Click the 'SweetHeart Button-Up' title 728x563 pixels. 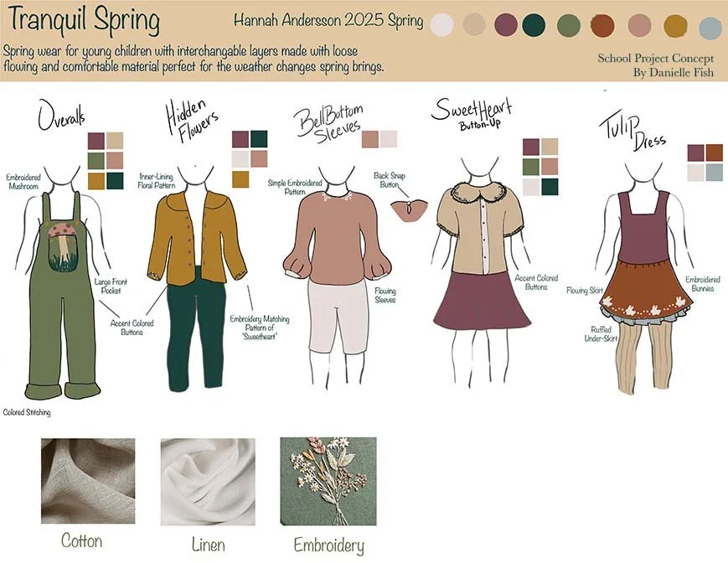point(472,113)
